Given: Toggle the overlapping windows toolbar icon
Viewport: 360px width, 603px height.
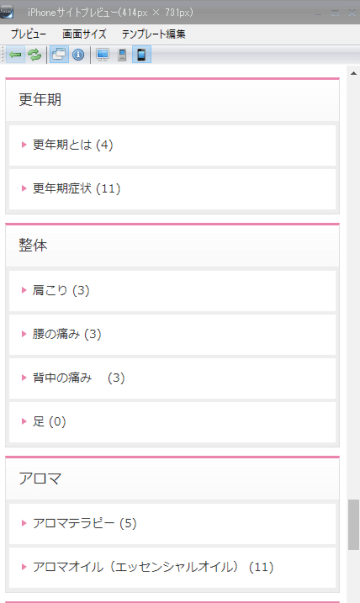Looking at the screenshot, I should pos(59,55).
